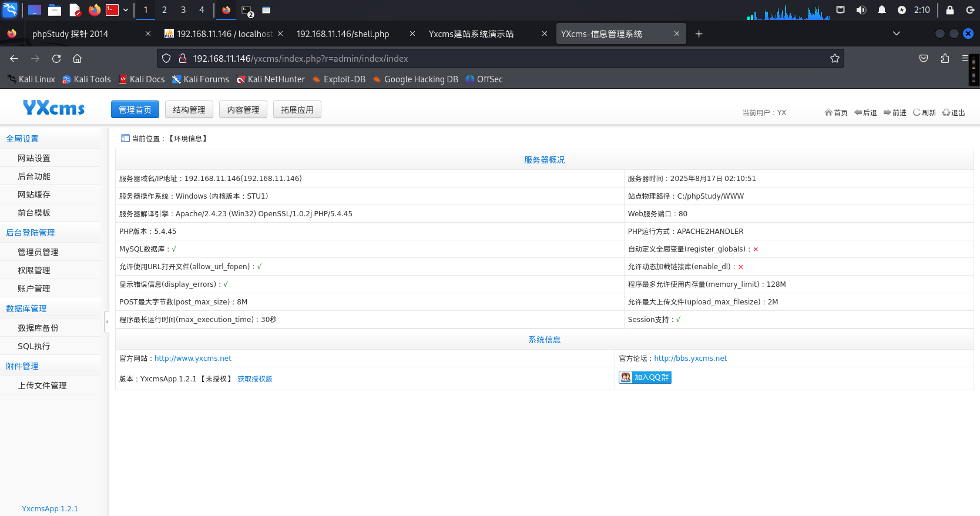
Task: Click the 前进 forward arrow link
Action: pos(895,113)
